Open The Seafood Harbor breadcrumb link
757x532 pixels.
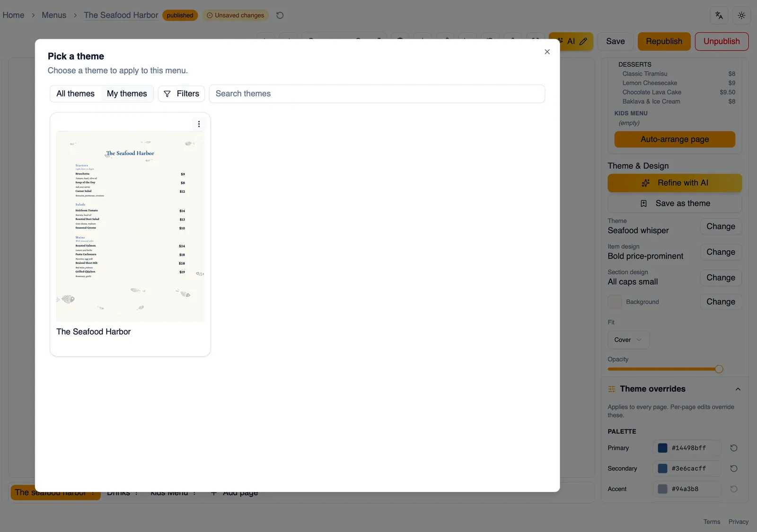coord(121,15)
